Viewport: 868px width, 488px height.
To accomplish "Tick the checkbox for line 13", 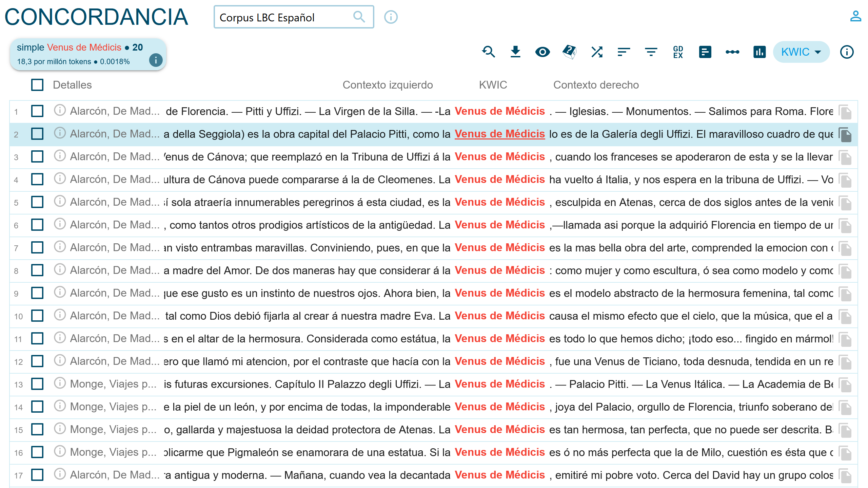I will click(37, 384).
